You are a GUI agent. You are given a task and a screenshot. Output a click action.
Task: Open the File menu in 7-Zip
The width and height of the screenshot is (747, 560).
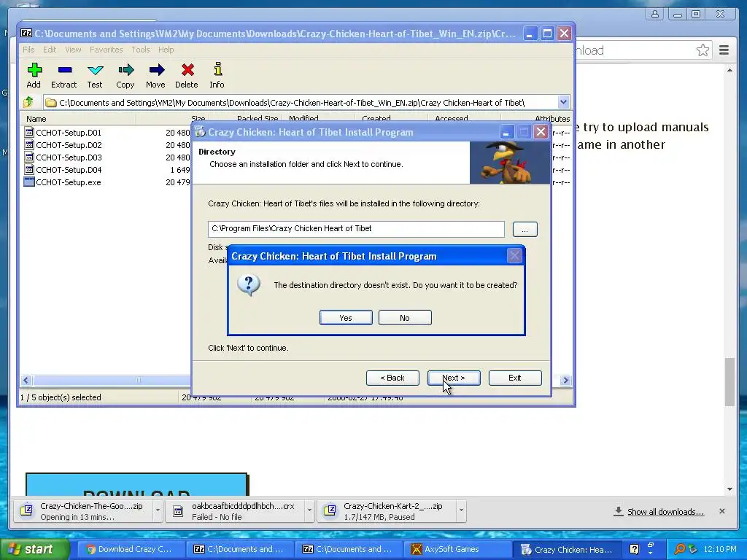[x=28, y=50]
